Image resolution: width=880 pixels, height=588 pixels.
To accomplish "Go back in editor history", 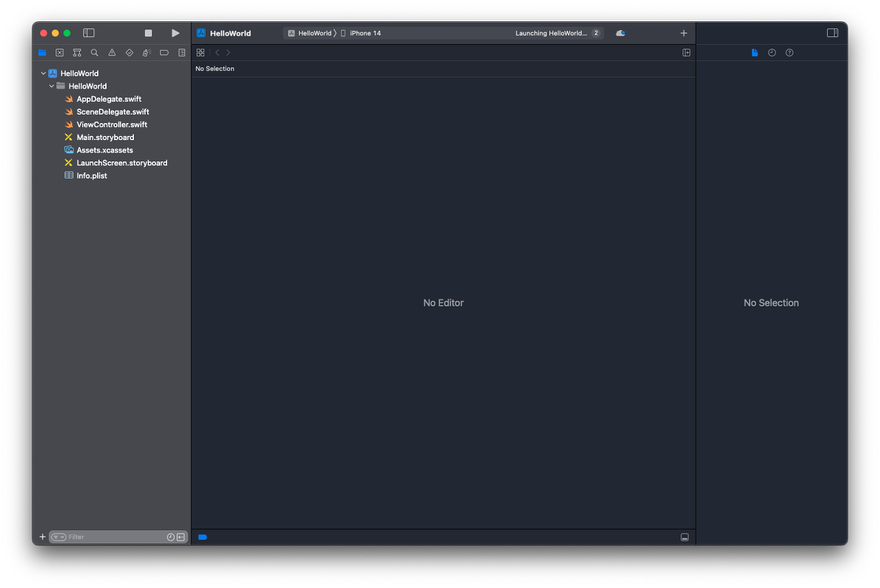I will (217, 53).
